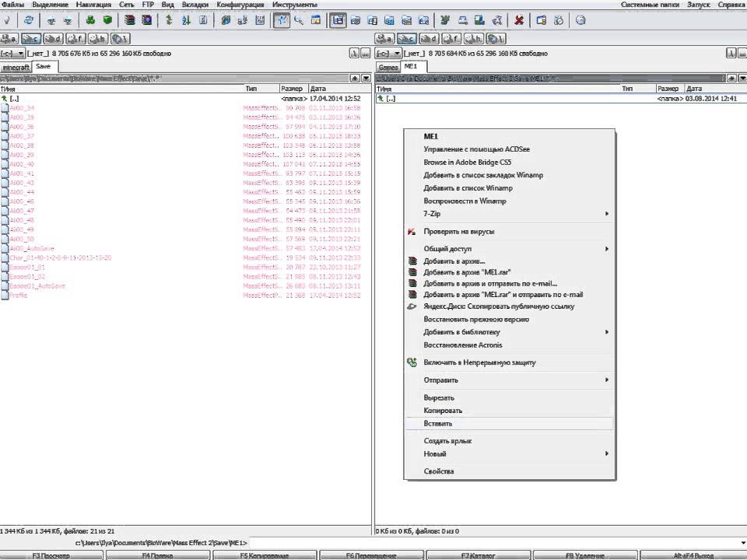Open left panel favorites star button
The image size is (747, 560).
pyautogui.click(x=355, y=78)
